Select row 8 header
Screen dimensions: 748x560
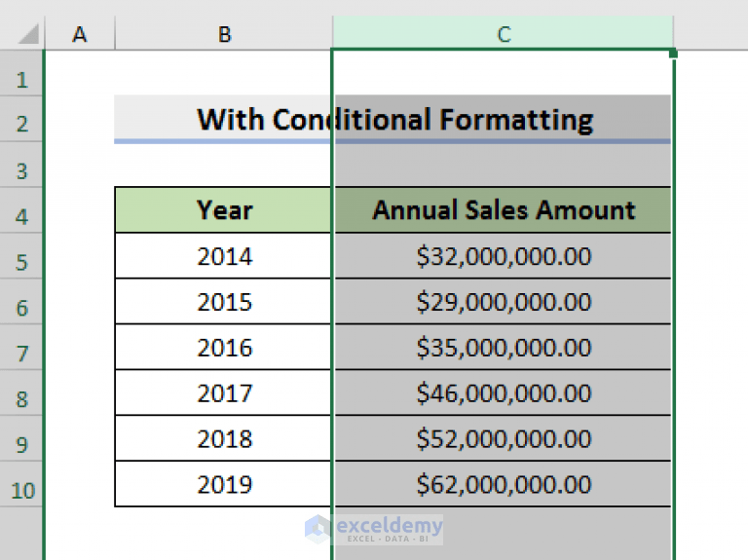[x=21, y=392]
